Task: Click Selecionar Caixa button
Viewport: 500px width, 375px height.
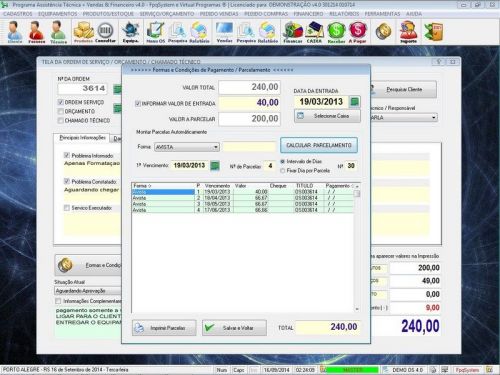Action: [327, 116]
